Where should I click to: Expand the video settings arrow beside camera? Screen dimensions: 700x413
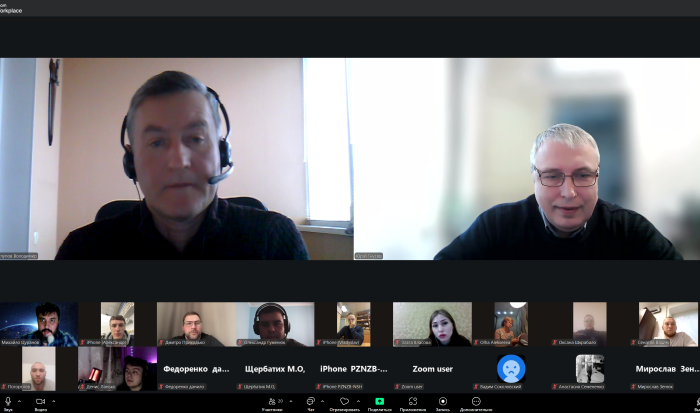pyautogui.click(x=54, y=400)
